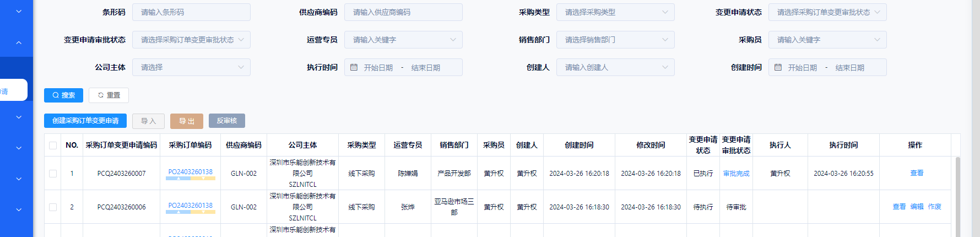The width and height of the screenshot is (980, 237).
Task: Click 已执行 status in row 1
Action: point(703,174)
